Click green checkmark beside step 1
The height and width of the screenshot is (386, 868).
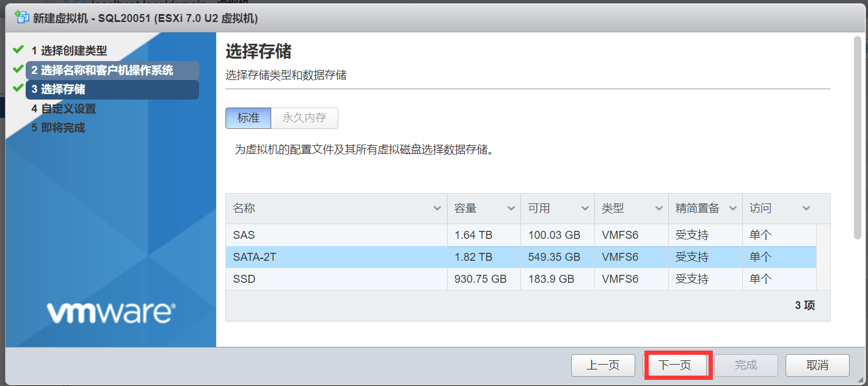click(18, 49)
